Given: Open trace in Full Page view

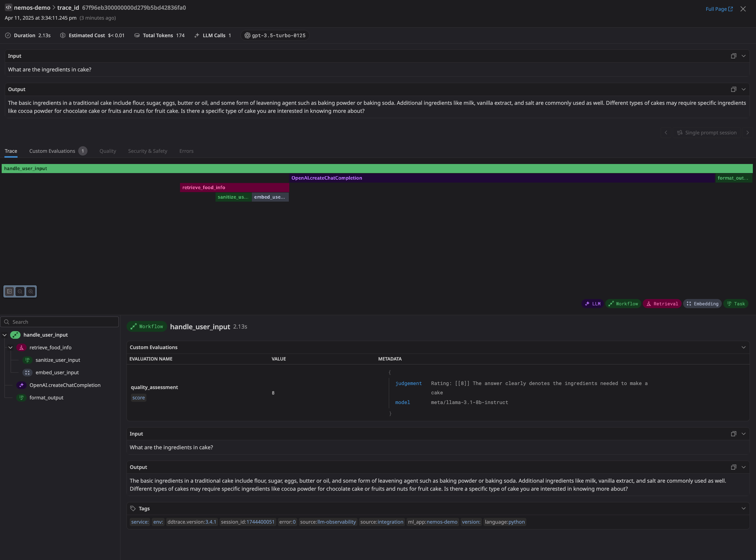Looking at the screenshot, I should pyautogui.click(x=719, y=9).
